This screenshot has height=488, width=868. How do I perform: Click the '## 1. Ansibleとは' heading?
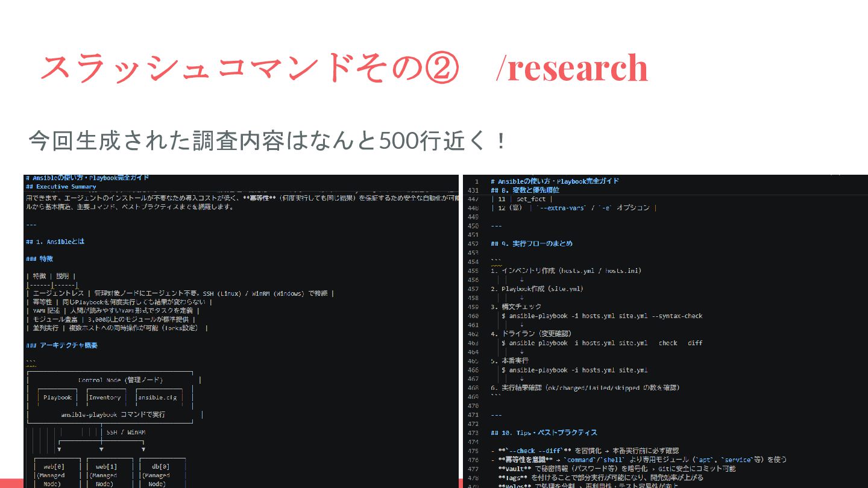click(x=55, y=242)
